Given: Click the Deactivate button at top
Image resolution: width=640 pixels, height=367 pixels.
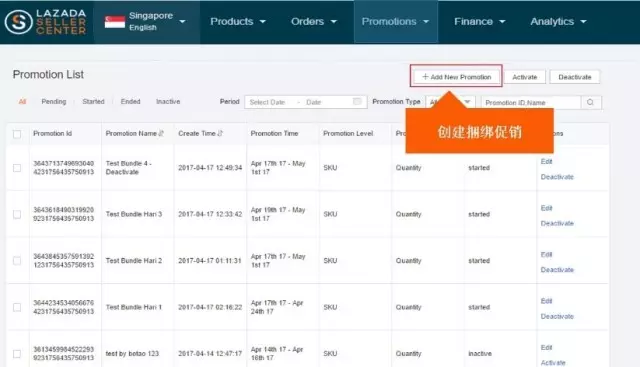Looking at the screenshot, I should pyautogui.click(x=575, y=77).
